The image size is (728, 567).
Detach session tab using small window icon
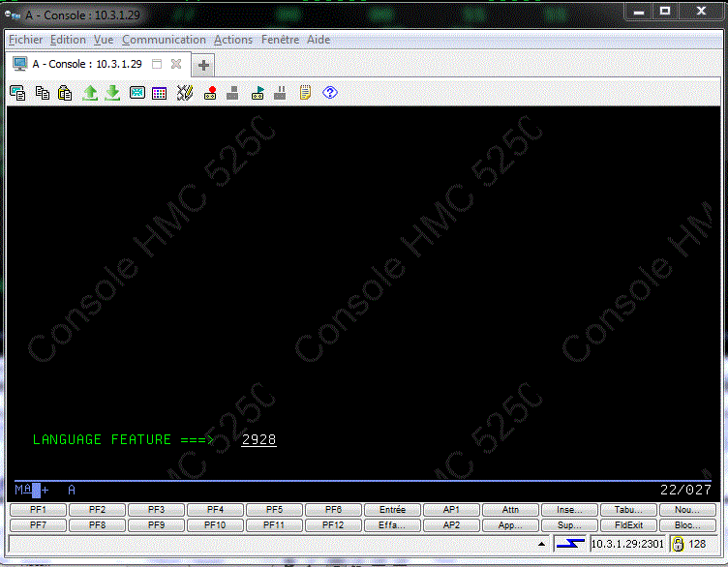tap(157, 64)
